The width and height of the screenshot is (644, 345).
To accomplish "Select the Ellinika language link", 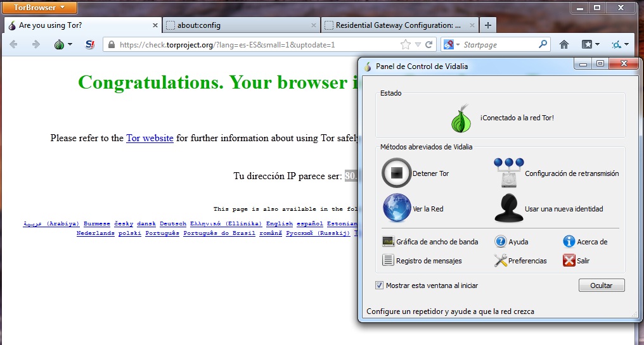I will tap(226, 223).
